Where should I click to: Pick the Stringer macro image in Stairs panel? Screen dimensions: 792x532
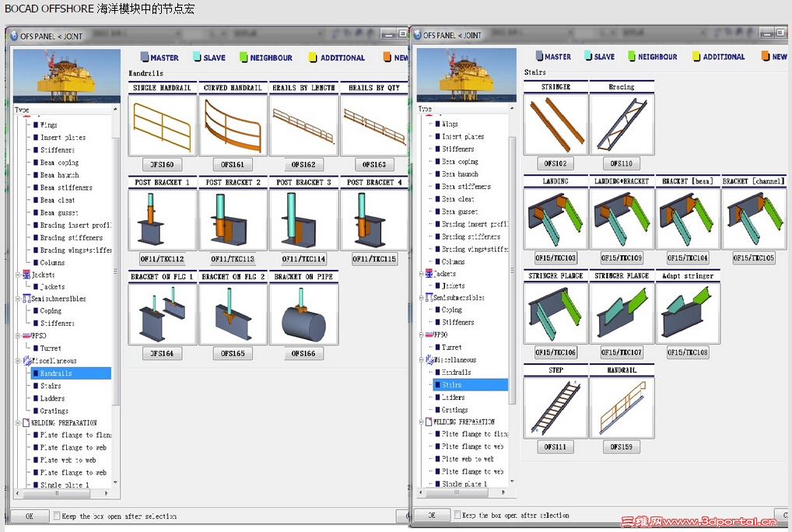[555, 124]
